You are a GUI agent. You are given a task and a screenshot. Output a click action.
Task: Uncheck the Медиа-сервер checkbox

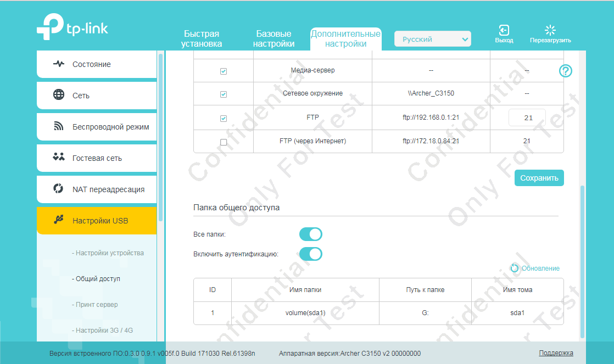pos(224,71)
